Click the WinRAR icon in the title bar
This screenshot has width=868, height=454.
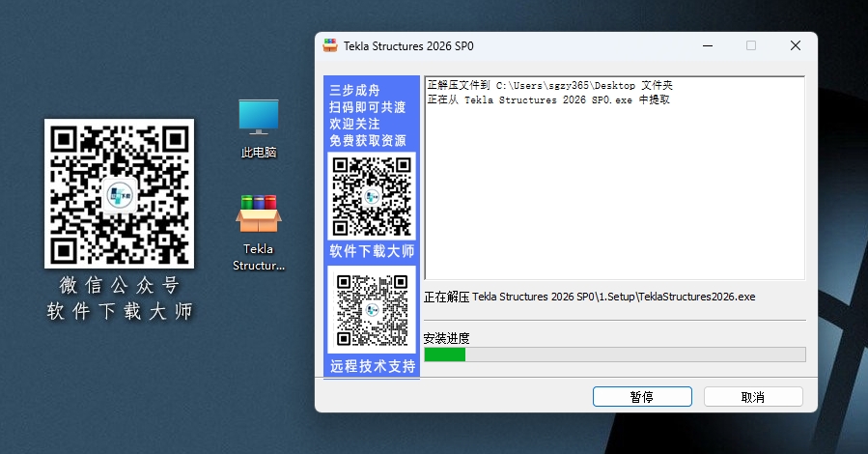click(330, 46)
